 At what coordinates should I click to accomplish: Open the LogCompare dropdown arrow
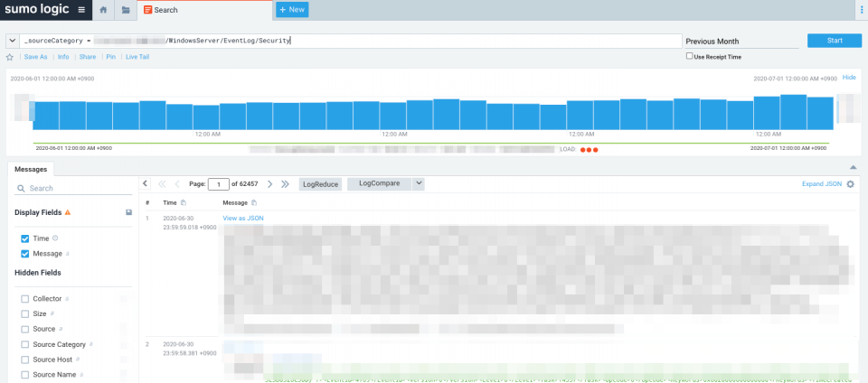click(419, 184)
